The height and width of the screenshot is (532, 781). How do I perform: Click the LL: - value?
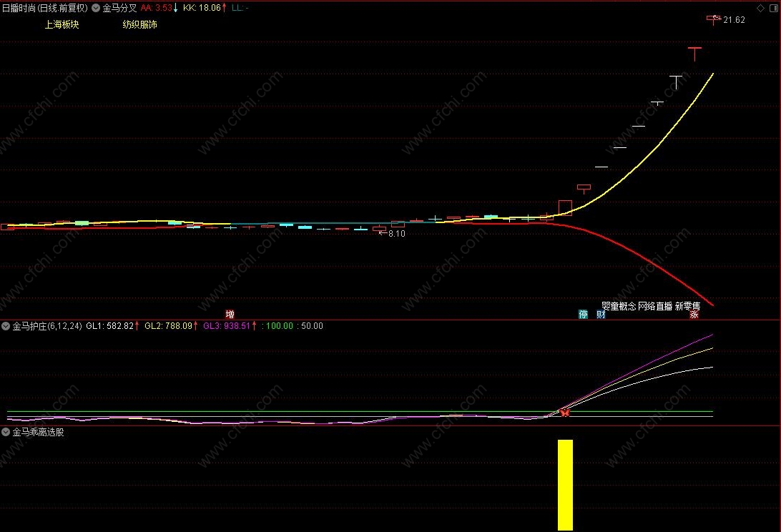[240, 8]
